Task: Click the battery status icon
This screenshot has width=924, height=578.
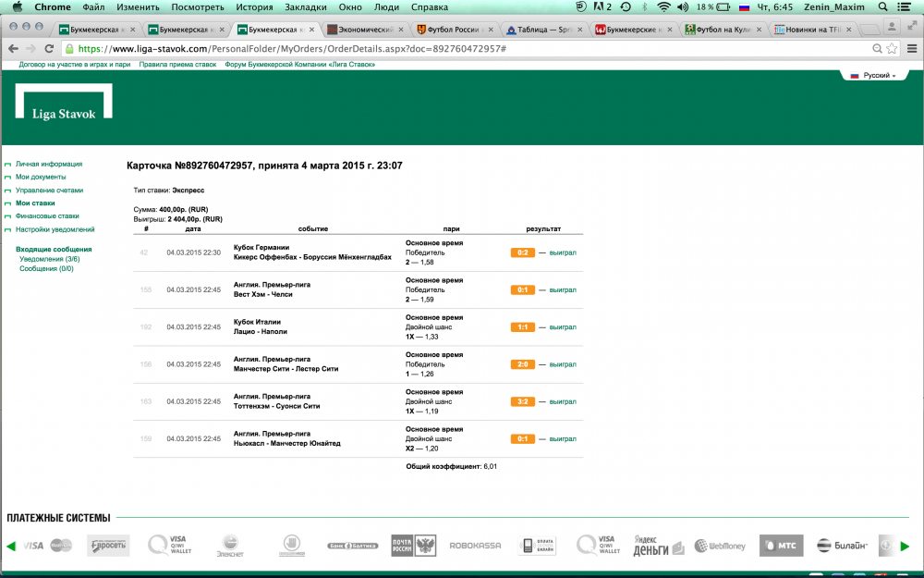Action: pos(723,7)
